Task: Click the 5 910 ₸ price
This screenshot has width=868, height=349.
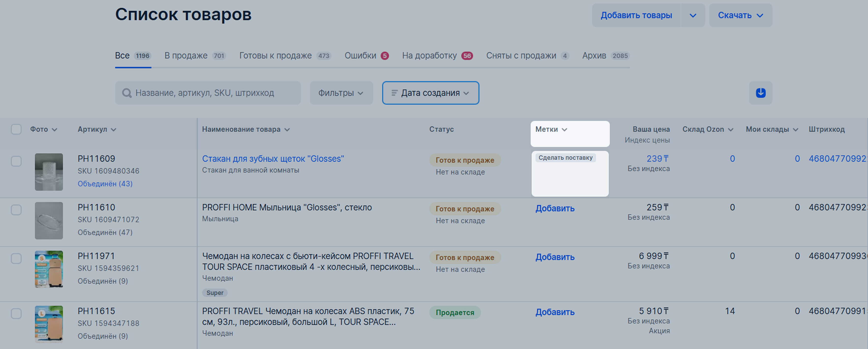Action: [654, 311]
